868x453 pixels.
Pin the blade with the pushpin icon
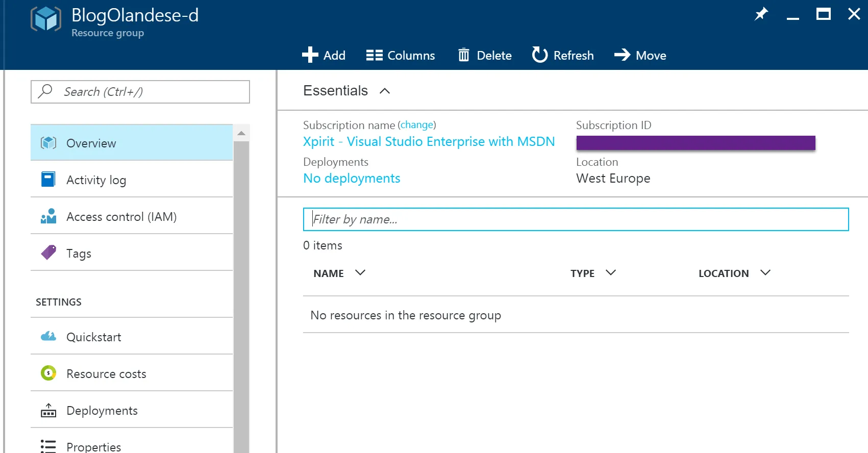coord(761,14)
